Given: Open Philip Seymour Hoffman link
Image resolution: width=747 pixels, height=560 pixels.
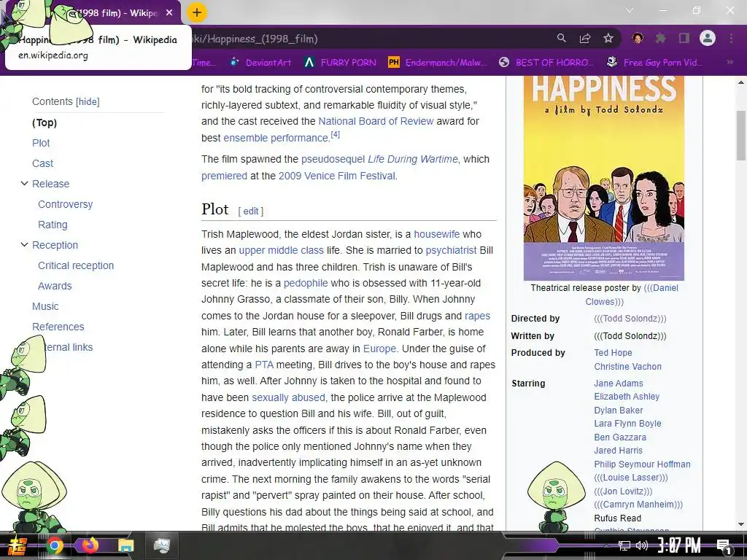Looking at the screenshot, I should tap(642, 464).
